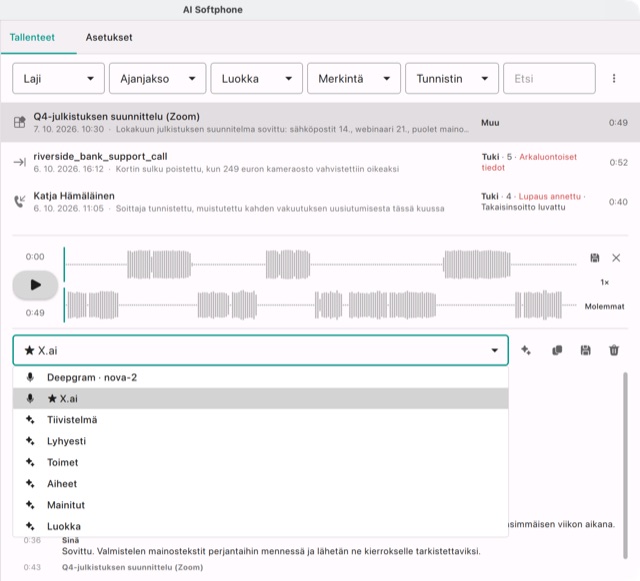The width and height of the screenshot is (640, 581).
Task: Copy the transcript with the copy icon
Action: [557, 350]
